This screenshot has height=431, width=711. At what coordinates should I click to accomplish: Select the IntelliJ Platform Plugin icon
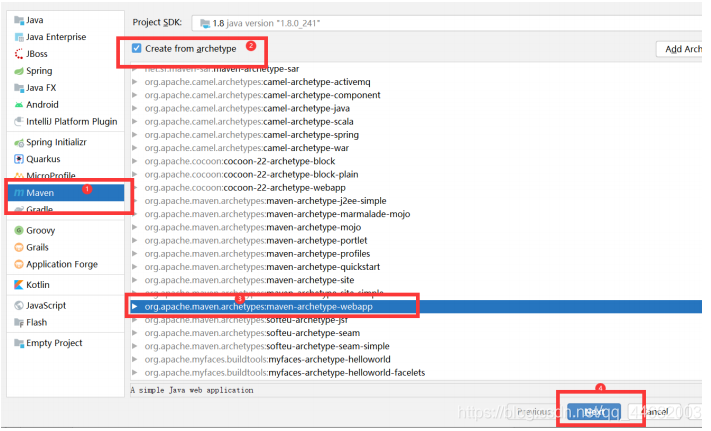click(x=19, y=121)
